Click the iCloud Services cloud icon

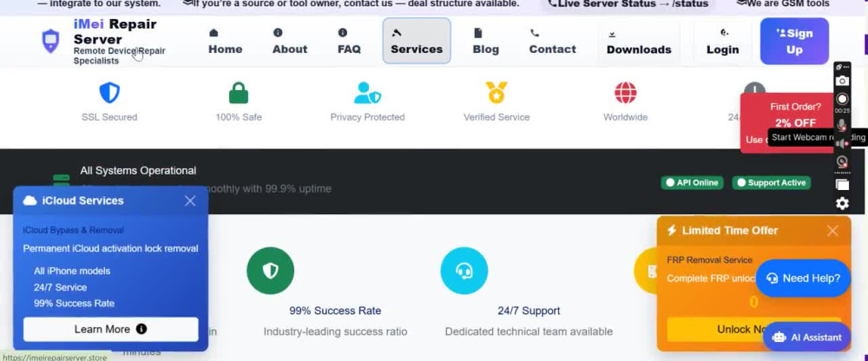tap(30, 200)
